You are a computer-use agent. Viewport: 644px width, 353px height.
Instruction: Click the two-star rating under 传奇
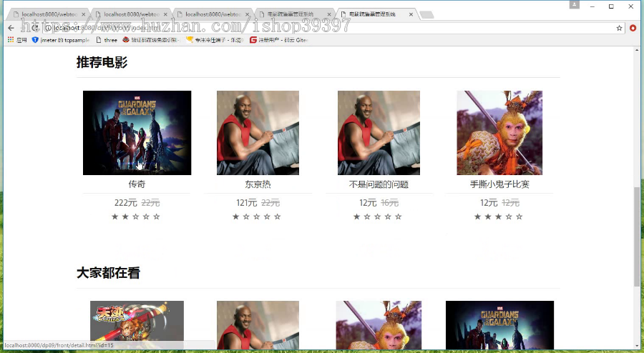[135, 217]
